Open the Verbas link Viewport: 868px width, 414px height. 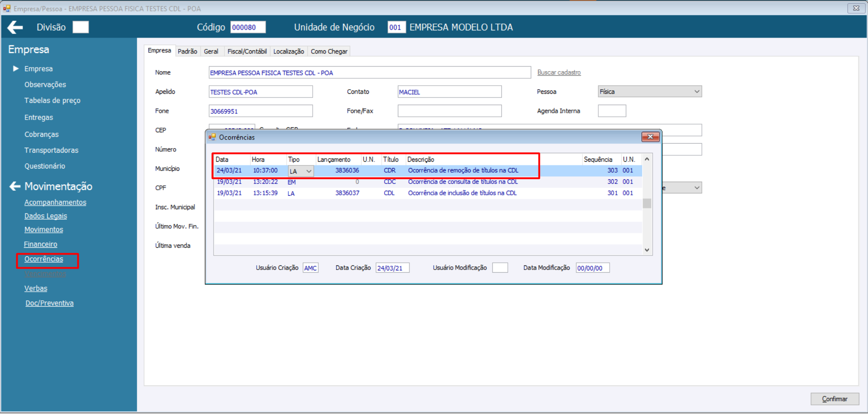click(x=36, y=289)
